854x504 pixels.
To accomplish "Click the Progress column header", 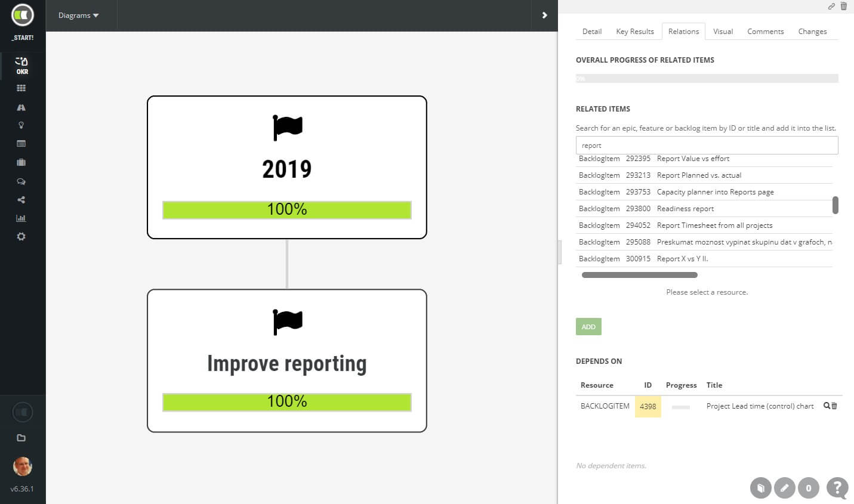I will pyautogui.click(x=681, y=385).
